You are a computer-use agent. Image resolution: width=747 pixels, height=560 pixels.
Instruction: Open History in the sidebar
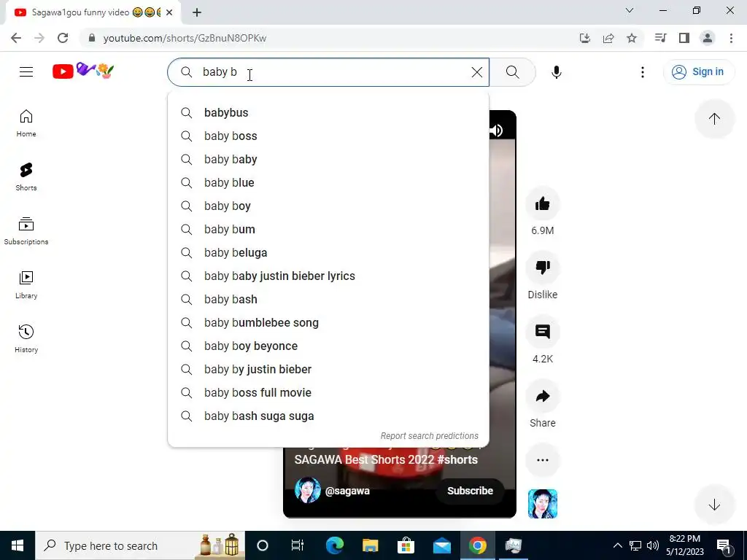click(26, 338)
